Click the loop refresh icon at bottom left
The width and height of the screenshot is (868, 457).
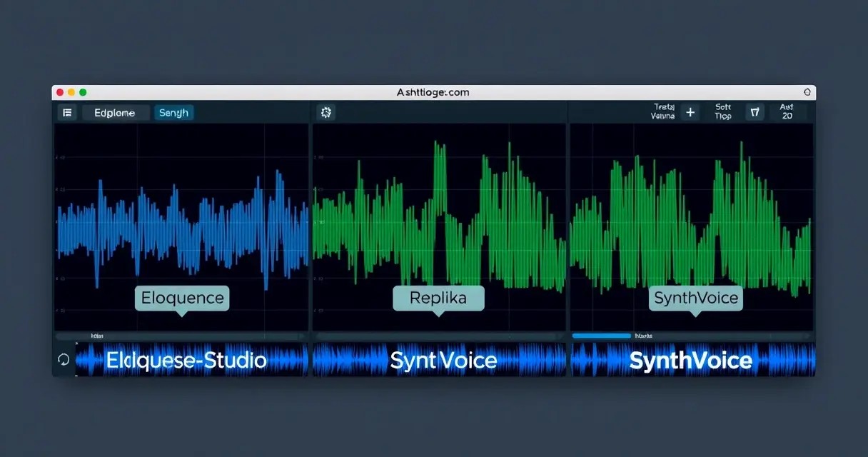(64, 360)
